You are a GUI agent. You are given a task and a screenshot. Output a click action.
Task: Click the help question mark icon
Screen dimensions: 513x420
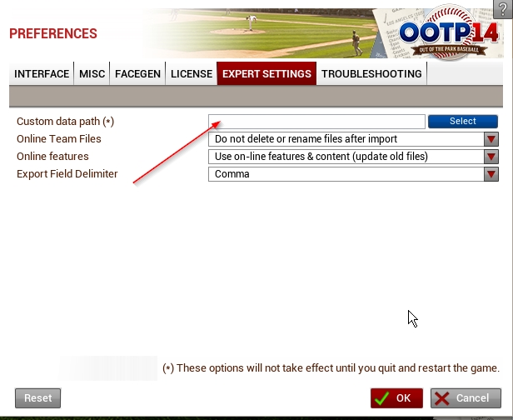(x=502, y=7)
